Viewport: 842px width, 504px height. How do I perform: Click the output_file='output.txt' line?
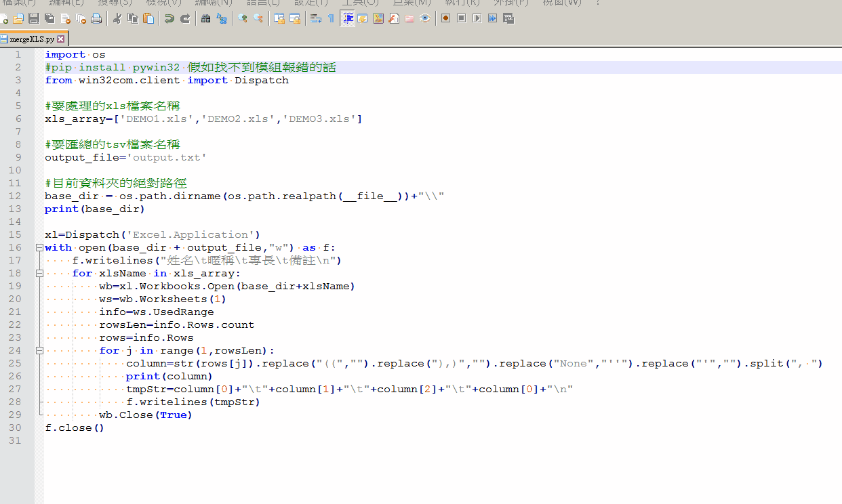pos(126,158)
